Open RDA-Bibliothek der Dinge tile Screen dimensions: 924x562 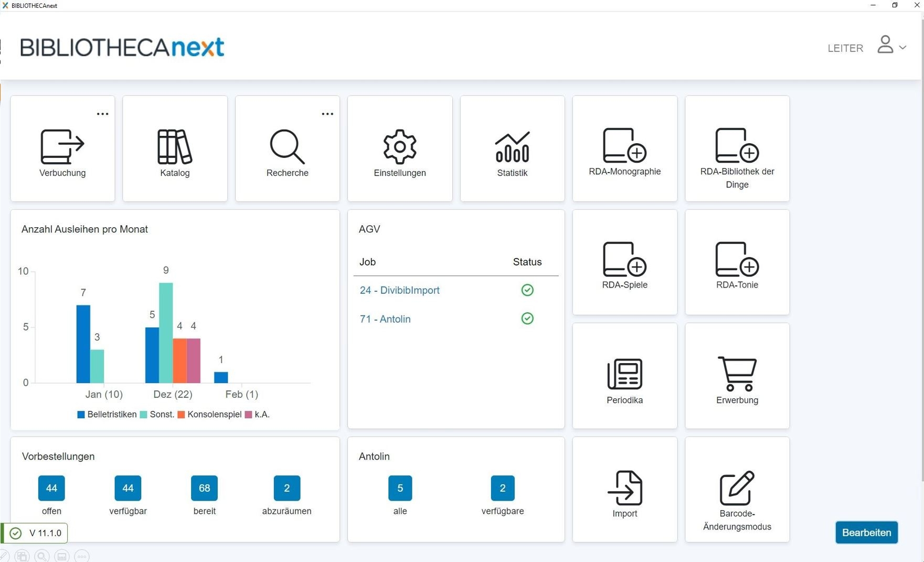click(x=737, y=149)
